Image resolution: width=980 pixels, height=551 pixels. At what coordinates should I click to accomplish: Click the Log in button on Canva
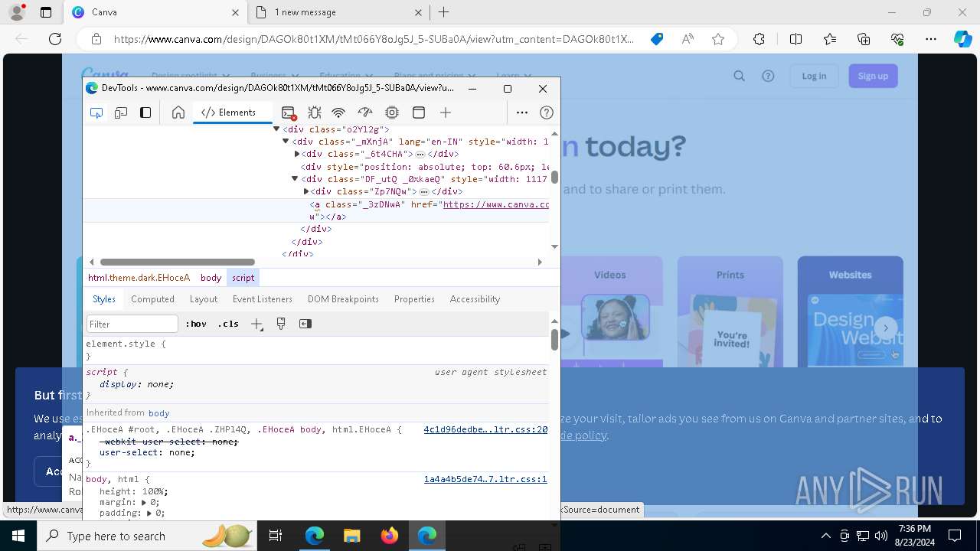pos(814,76)
